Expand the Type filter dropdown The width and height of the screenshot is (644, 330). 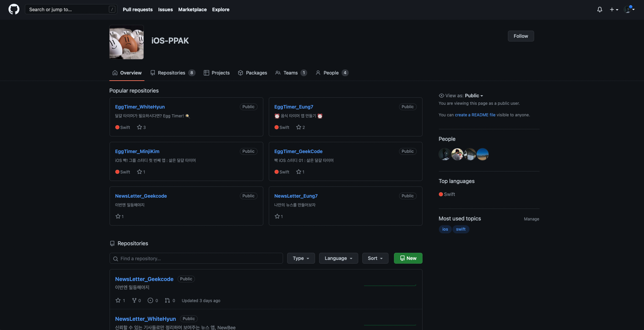pos(301,258)
